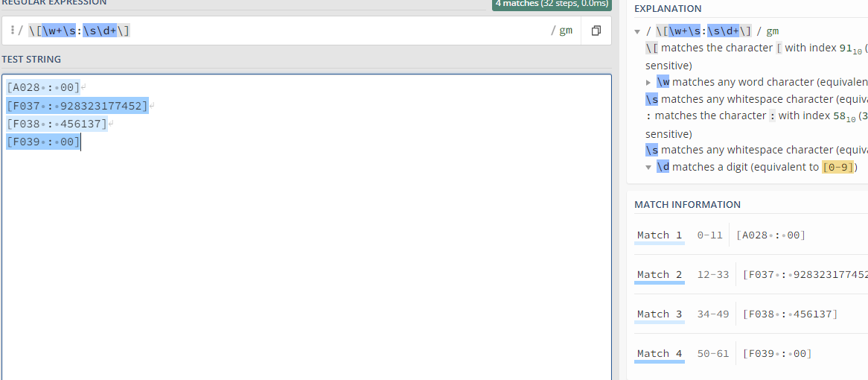868x380 pixels.
Task: Click the [A028 : 00] test string line
Action: (42, 87)
